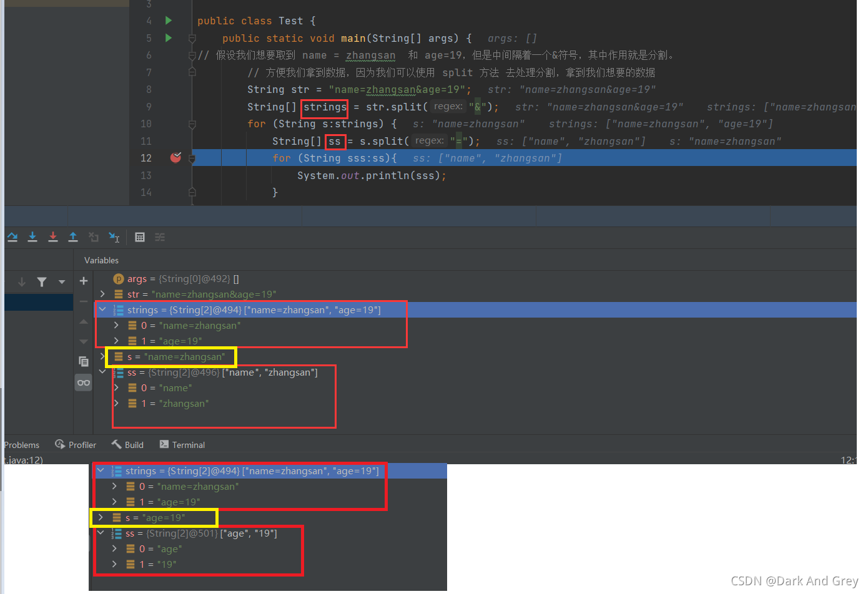
Task: Click the frames filter funnel icon
Action: point(42,282)
